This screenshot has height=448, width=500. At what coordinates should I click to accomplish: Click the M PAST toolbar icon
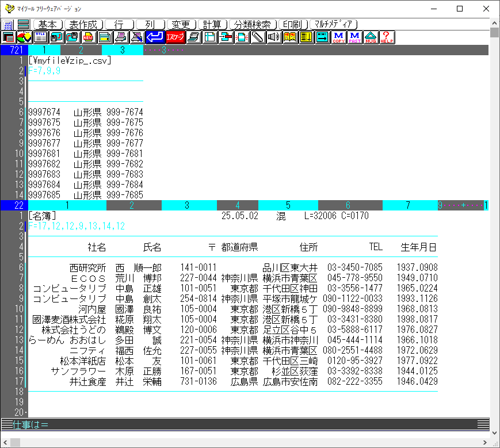(354, 37)
